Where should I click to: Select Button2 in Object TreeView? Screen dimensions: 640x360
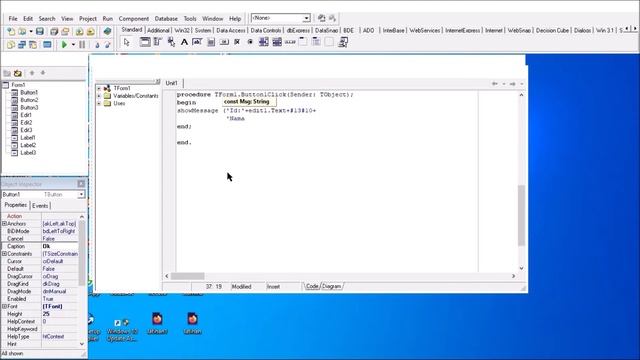tap(29, 100)
